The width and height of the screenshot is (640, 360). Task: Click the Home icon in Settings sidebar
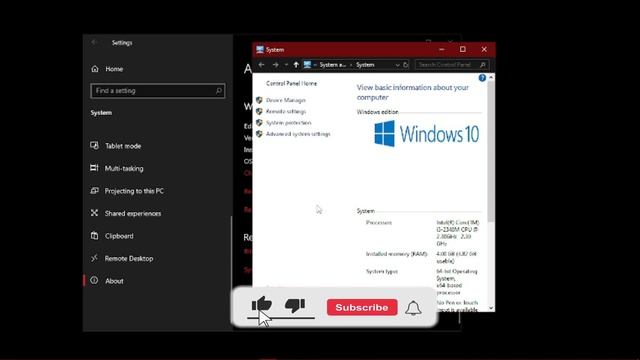(95, 69)
